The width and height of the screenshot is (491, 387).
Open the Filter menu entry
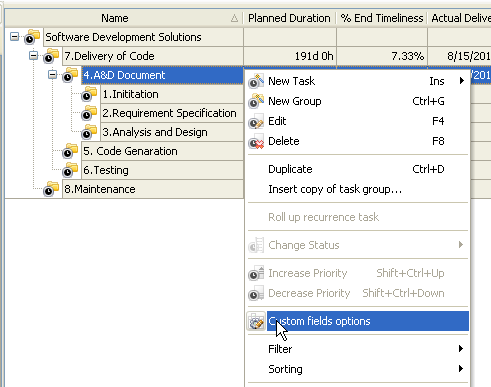[357, 349]
